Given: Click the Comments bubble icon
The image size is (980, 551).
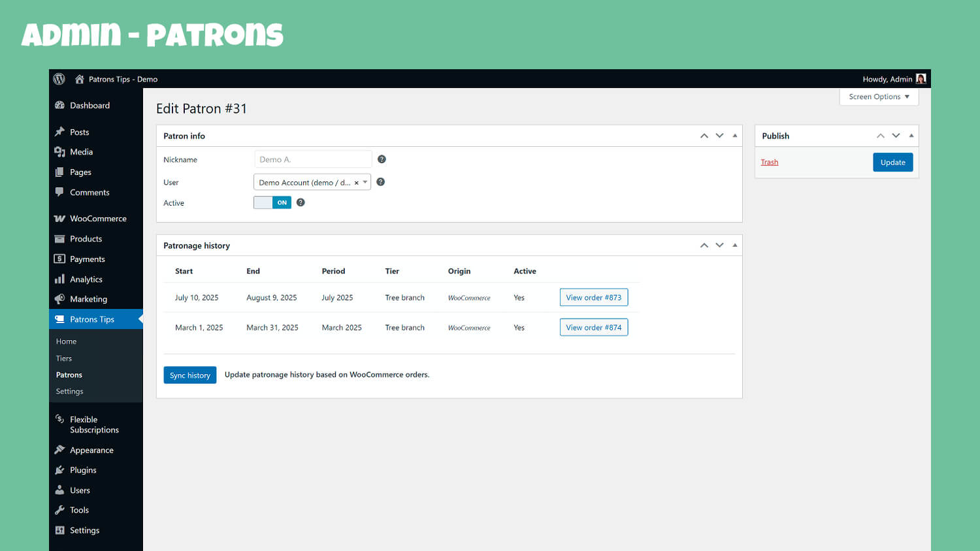Looking at the screenshot, I should [x=59, y=192].
